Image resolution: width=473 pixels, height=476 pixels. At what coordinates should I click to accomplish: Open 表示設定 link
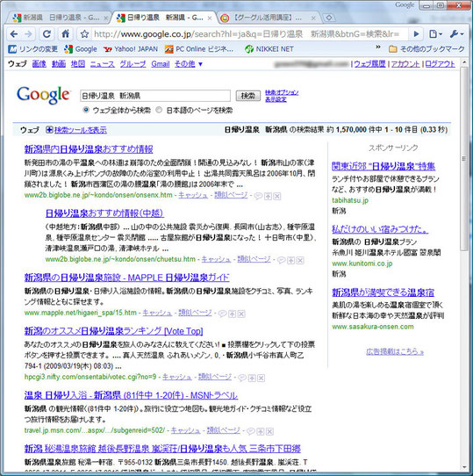pyautogui.click(x=276, y=99)
